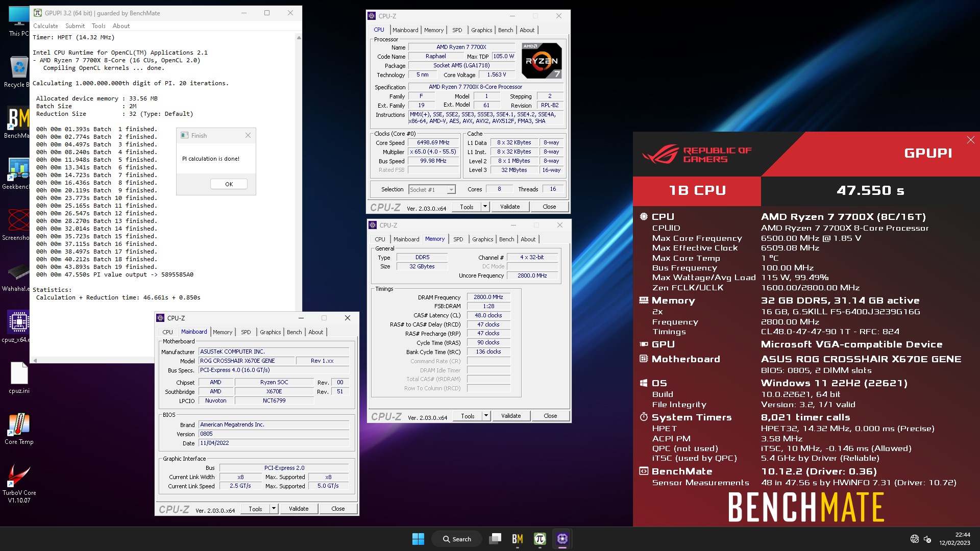Open CPU tab in Mainboard CPU-Z window
980x551 pixels.
pos(167,332)
